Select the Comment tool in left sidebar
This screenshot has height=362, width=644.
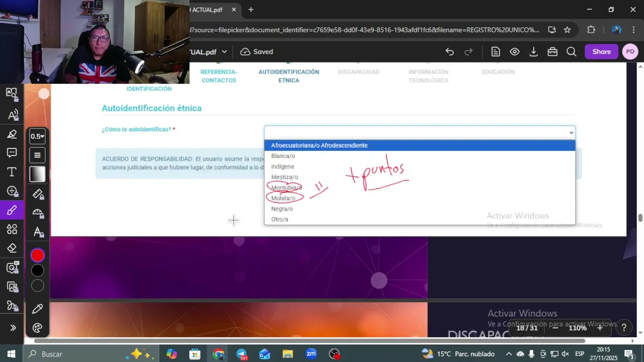click(12, 153)
